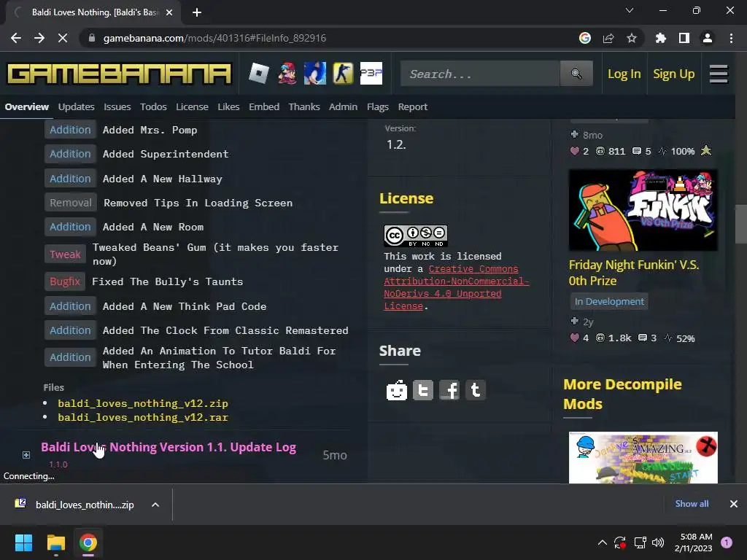Open the P3P game icon in header
The width and height of the screenshot is (747, 560).
[371, 74]
